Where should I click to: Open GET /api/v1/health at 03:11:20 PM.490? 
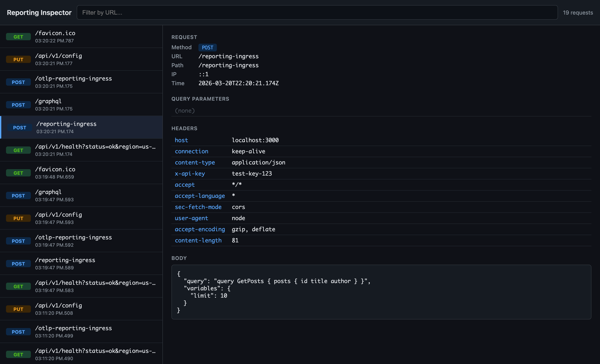point(81,354)
